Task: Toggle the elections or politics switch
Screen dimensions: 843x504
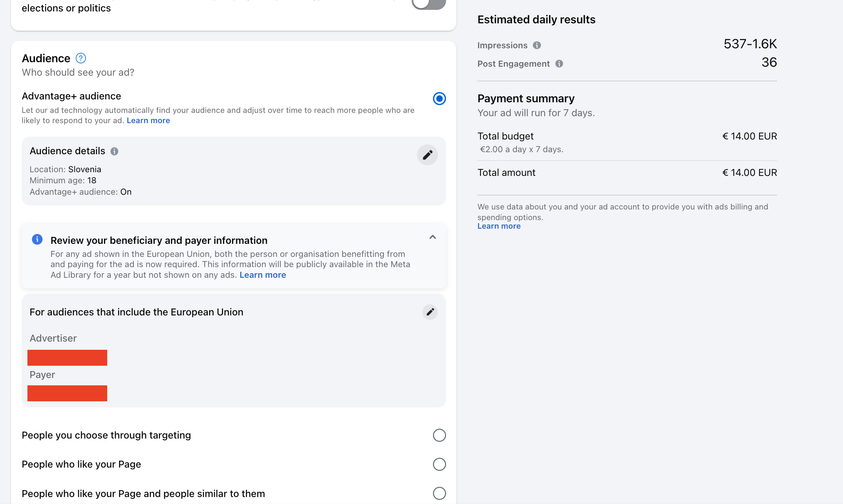Action: pos(428,4)
